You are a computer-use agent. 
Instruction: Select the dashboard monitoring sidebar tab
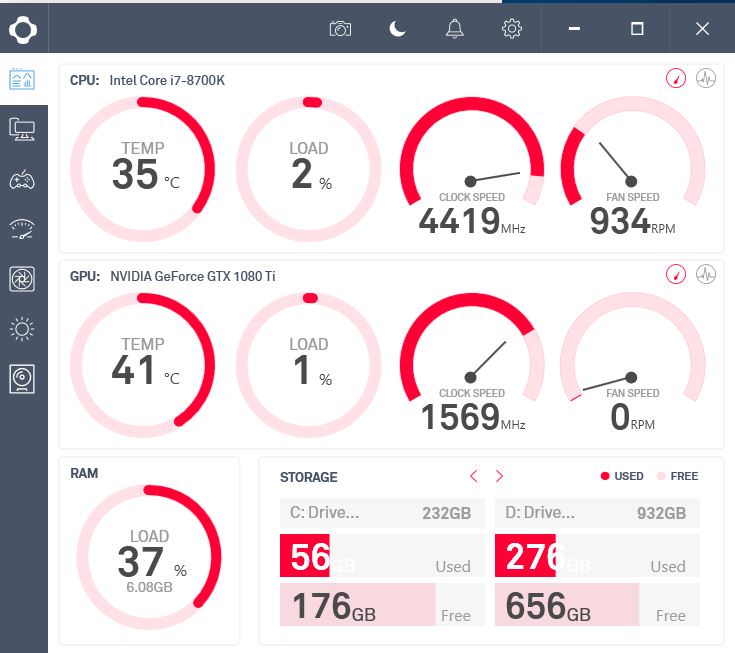[x=22, y=80]
